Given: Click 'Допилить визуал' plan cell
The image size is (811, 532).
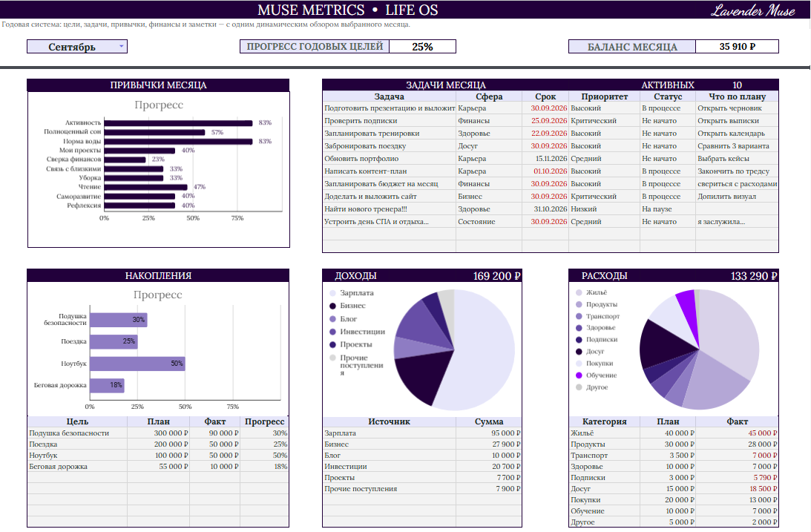Looking at the screenshot, I should 737,197.
